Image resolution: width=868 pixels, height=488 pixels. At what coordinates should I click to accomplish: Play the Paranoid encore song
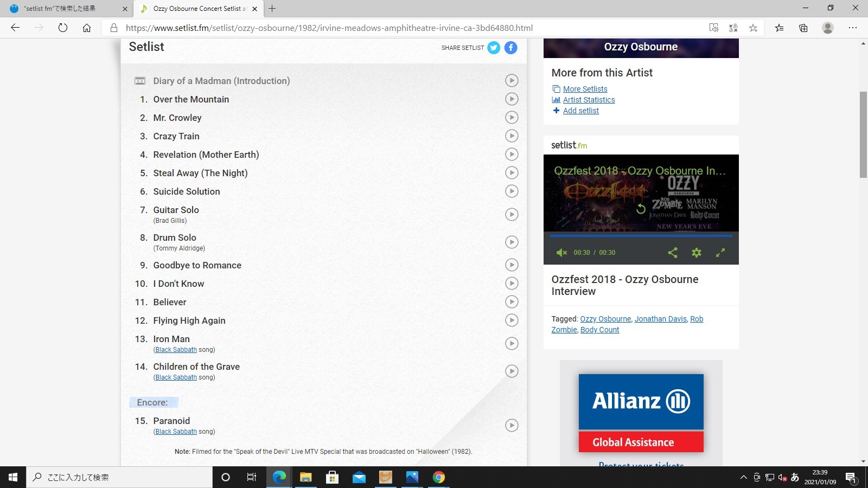point(512,426)
